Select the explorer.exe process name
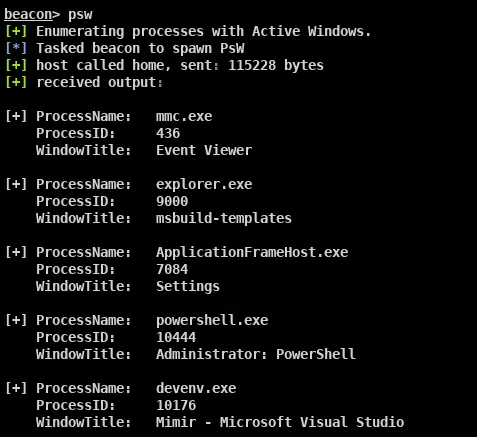The image size is (477, 437). [x=204, y=185]
